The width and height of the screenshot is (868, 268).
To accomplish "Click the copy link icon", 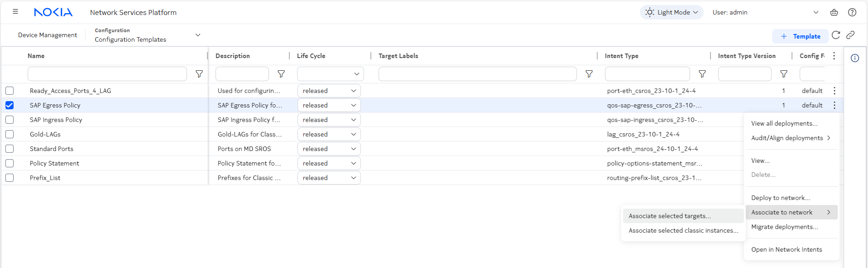I will click(850, 35).
